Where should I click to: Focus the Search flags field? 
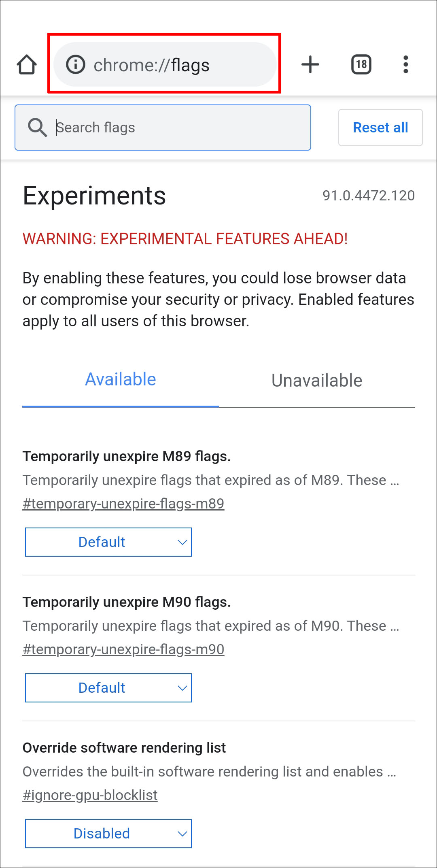click(178, 128)
